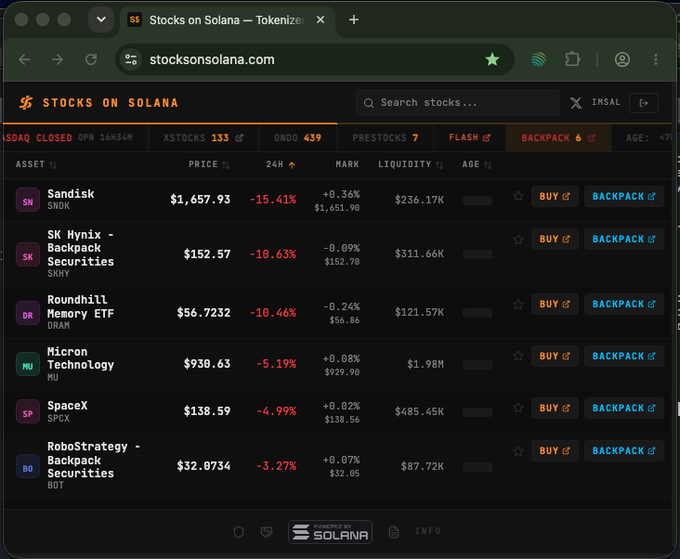Click the INFO link in footer
The width and height of the screenshot is (680, 559).
click(428, 531)
